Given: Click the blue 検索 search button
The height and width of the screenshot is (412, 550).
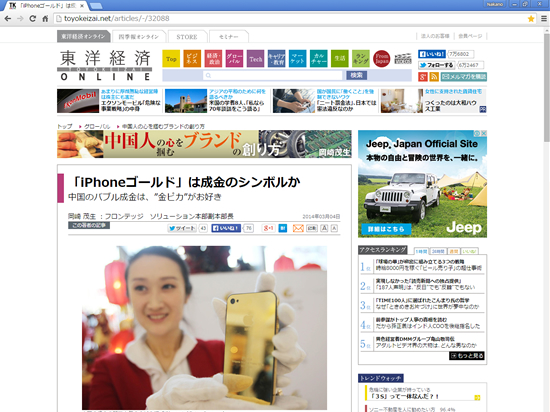Looking at the screenshot, I should pos(356,75).
